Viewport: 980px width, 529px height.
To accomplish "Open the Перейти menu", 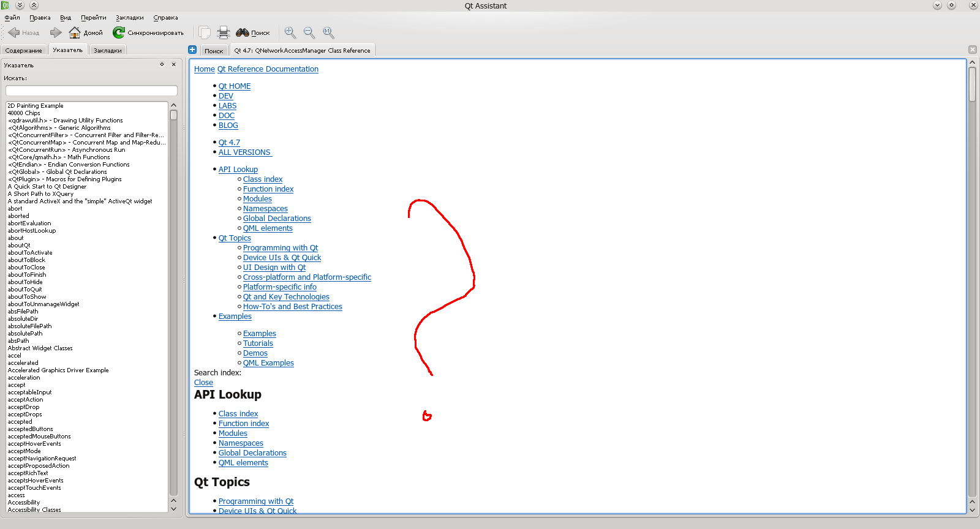I will point(94,18).
